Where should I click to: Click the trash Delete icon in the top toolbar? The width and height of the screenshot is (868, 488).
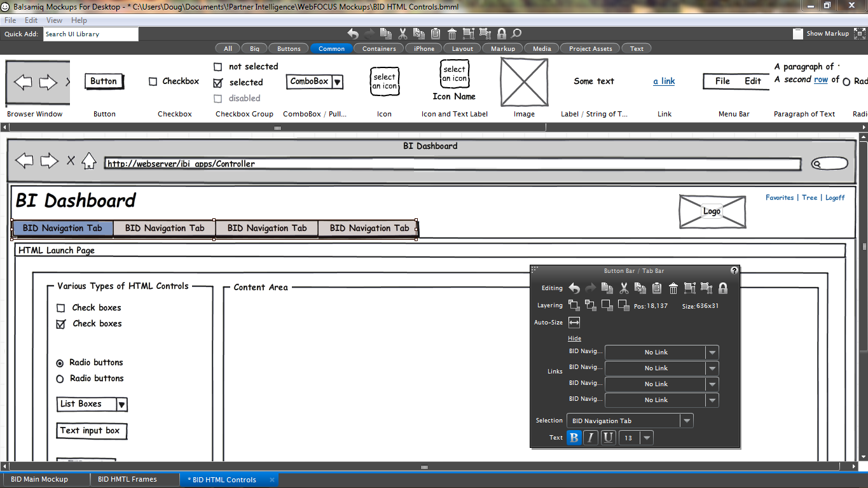click(452, 34)
